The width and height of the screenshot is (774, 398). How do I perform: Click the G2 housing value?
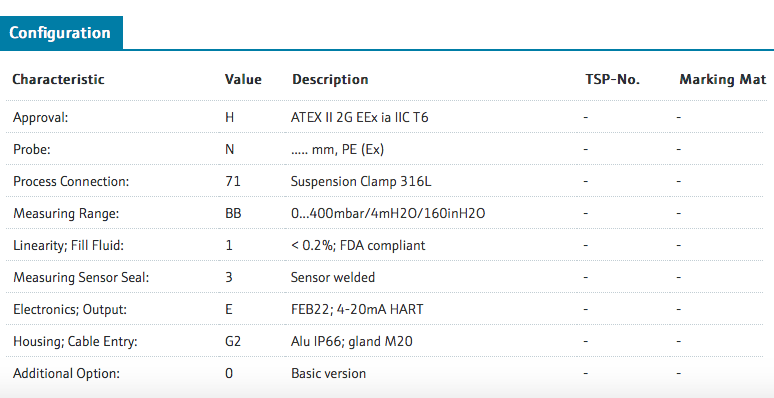[232, 341]
